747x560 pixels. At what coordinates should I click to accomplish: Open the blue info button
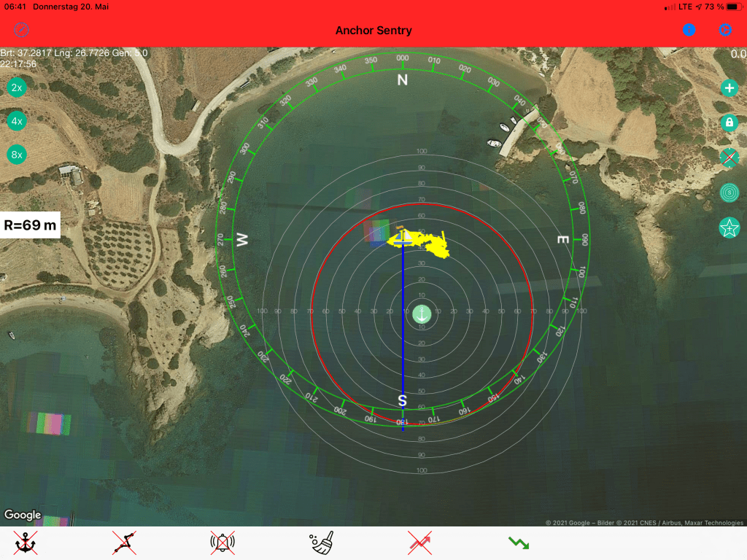pyautogui.click(x=689, y=30)
